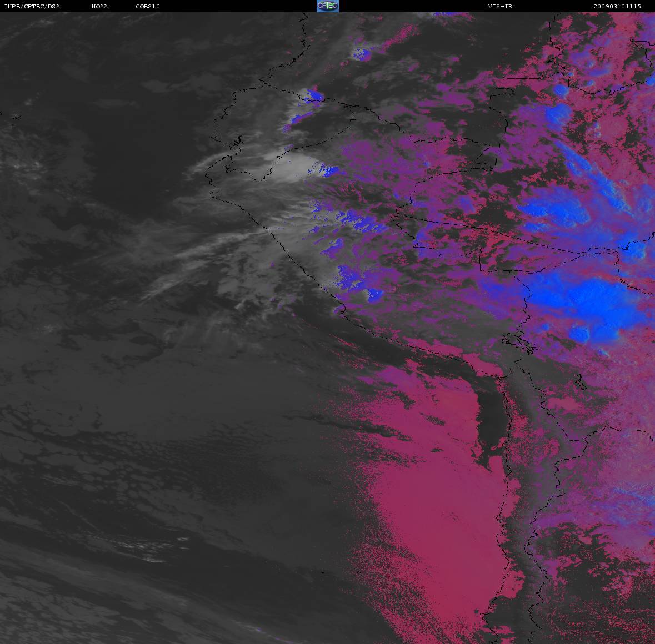Click the 200903101115 timestamp text
Image resolution: width=655 pixels, height=644 pixels.
[x=617, y=7]
